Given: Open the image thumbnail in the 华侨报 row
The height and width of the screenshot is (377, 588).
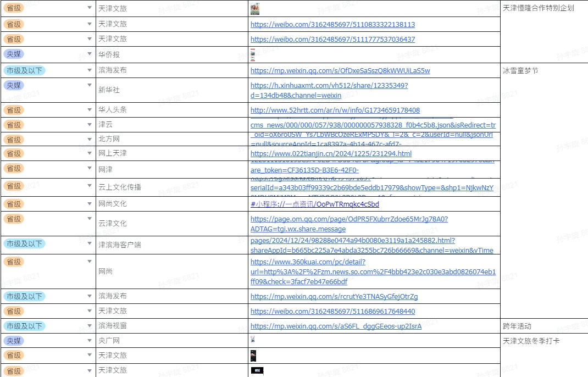Looking at the screenshot, I should [x=253, y=55].
